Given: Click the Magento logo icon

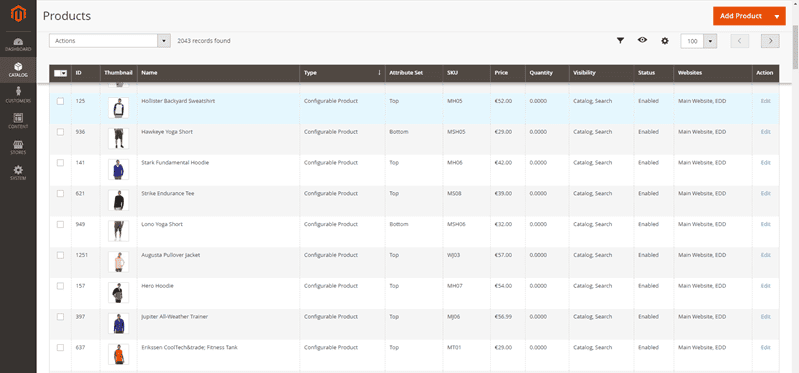Looking at the screenshot, I should [x=18, y=14].
